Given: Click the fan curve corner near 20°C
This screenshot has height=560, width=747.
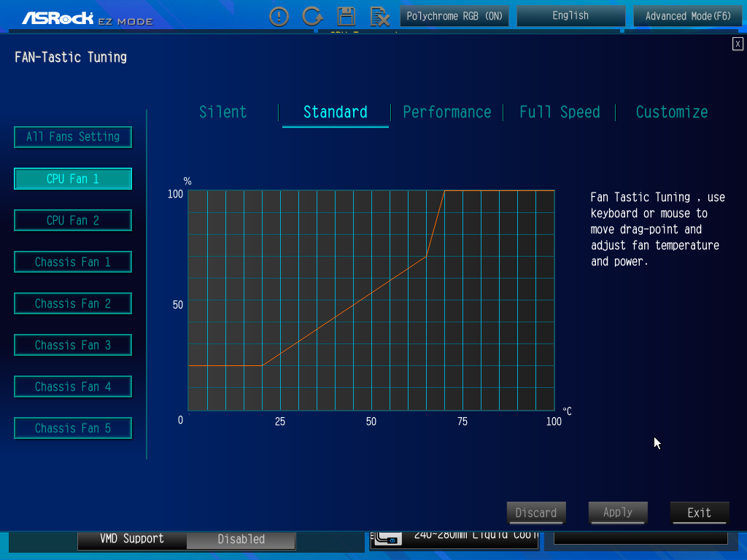Looking at the screenshot, I should tap(262, 366).
